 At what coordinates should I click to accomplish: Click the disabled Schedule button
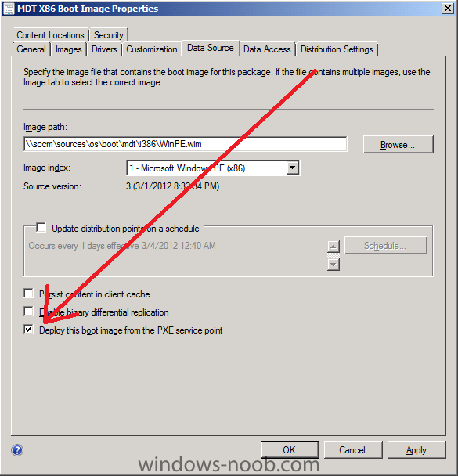[x=385, y=246]
